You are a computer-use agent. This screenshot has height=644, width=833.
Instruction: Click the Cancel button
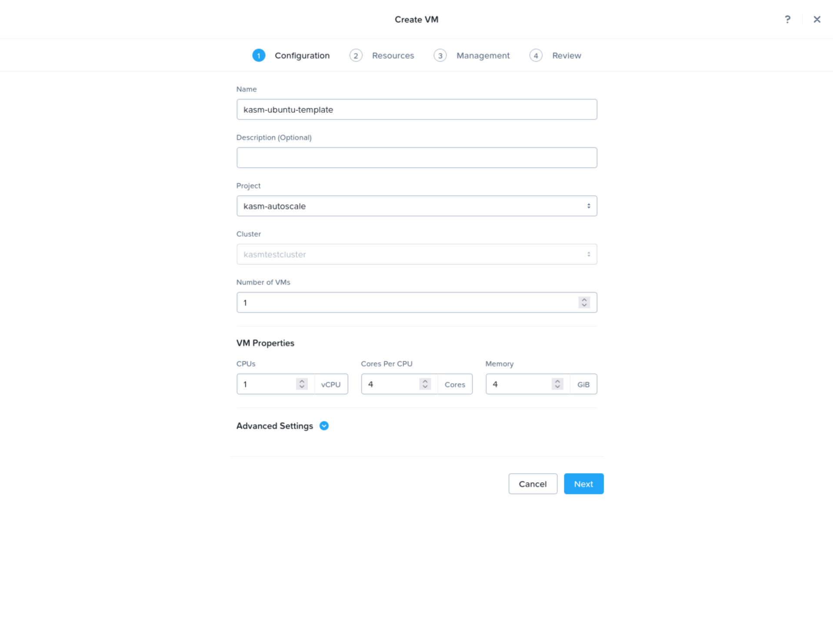533,484
